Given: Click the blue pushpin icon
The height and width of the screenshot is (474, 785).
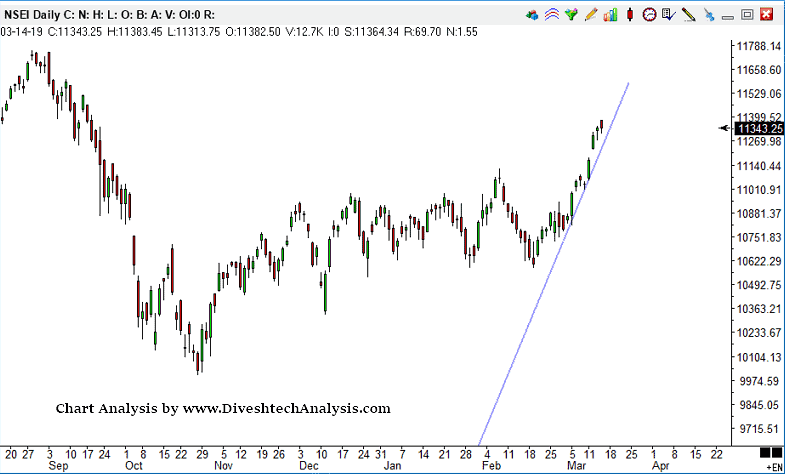Looking at the screenshot, I should pos(709,15).
